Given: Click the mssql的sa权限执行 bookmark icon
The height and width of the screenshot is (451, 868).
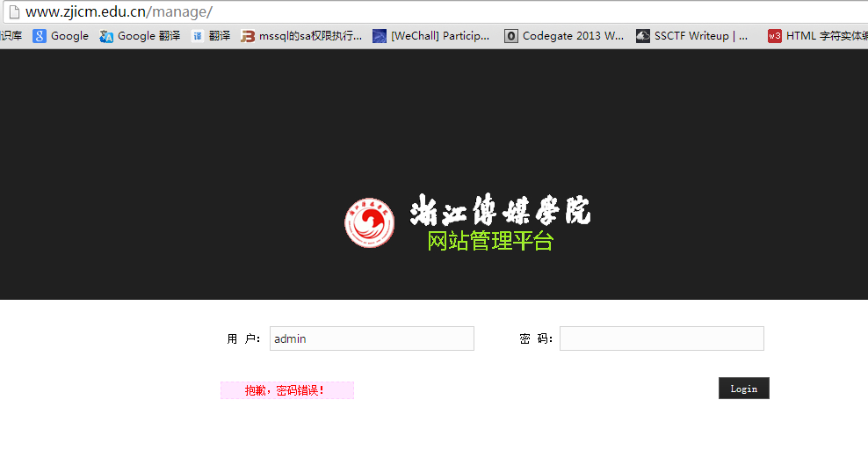Looking at the screenshot, I should (x=248, y=36).
